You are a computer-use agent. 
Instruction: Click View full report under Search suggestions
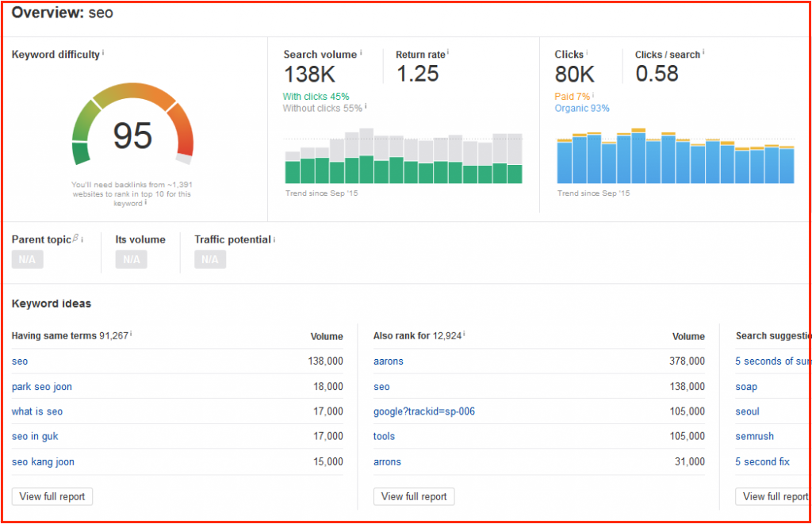click(772, 496)
